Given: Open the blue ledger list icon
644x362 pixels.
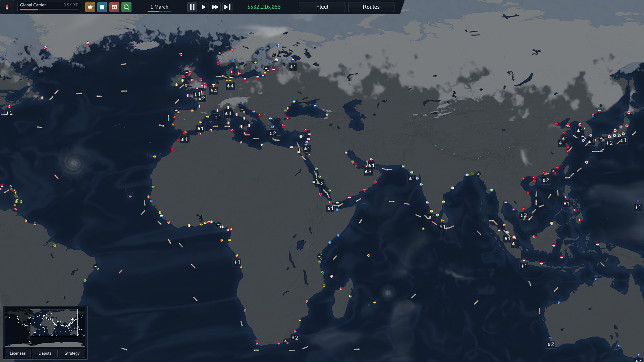Looking at the screenshot, I should 102,7.
